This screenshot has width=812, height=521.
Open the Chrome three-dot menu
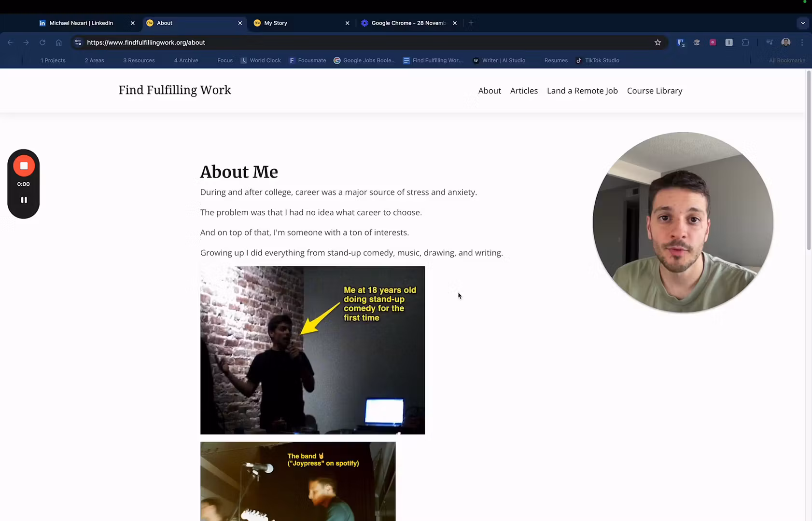tap(802, 42)
